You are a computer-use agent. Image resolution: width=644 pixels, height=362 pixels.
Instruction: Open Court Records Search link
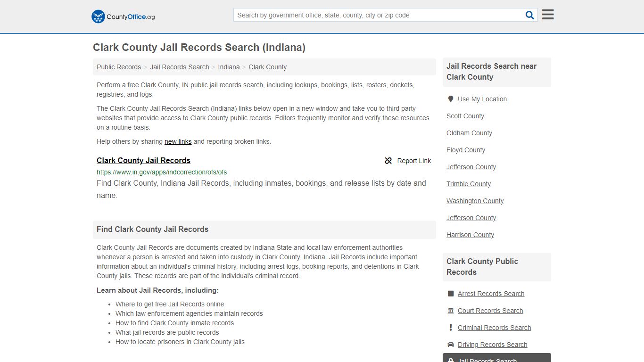490,311
